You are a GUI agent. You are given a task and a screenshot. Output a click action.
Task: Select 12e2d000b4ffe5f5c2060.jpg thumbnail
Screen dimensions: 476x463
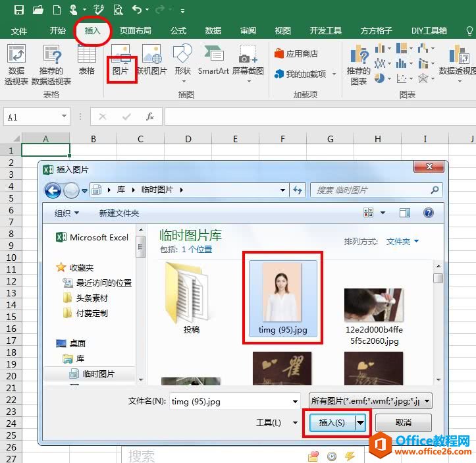[374, 316]
